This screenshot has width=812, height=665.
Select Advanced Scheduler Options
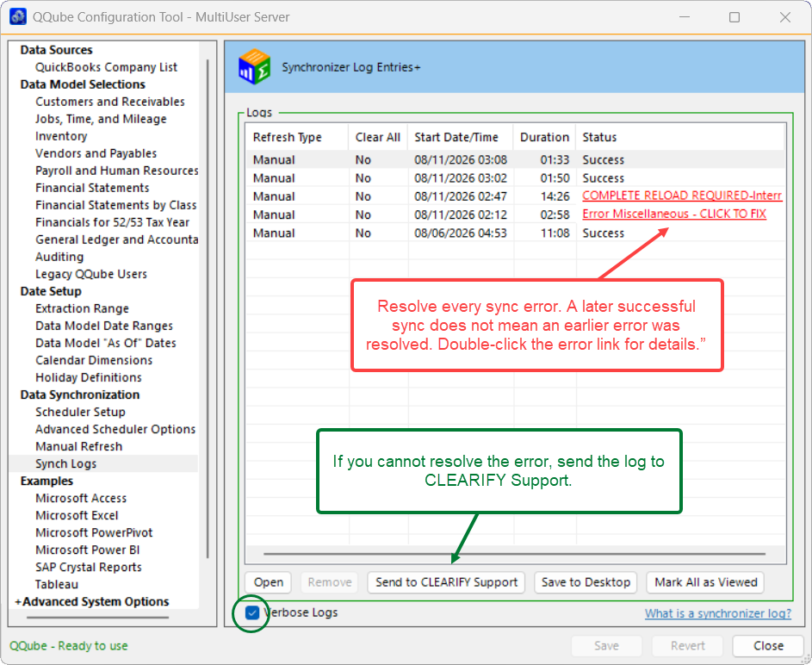(x=115, y=429)
